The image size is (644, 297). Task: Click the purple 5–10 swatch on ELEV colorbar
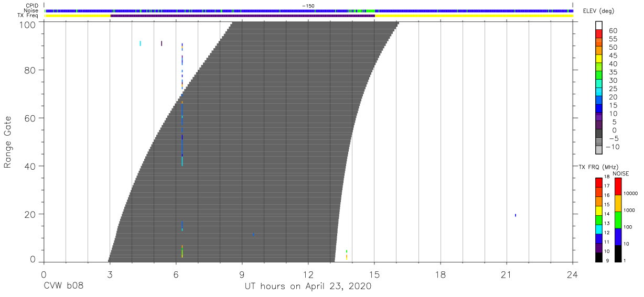tap(599, 118)
